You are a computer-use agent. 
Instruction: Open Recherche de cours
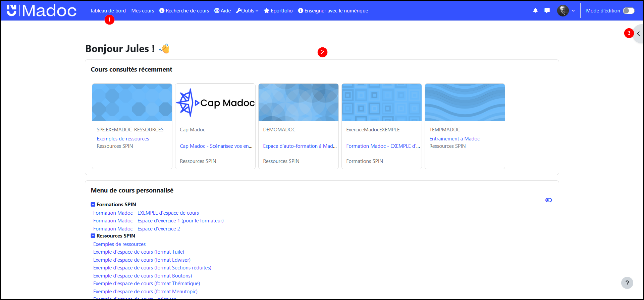click(184, 11)
